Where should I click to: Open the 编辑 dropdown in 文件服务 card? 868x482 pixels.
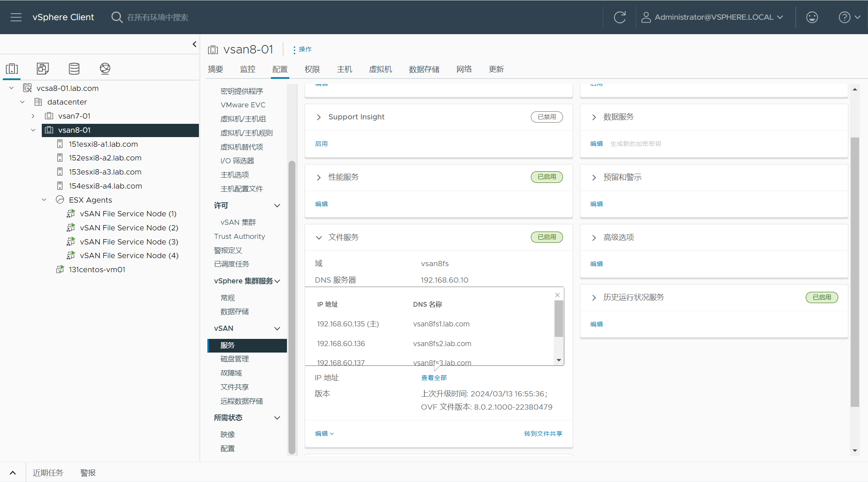[324, 433]
